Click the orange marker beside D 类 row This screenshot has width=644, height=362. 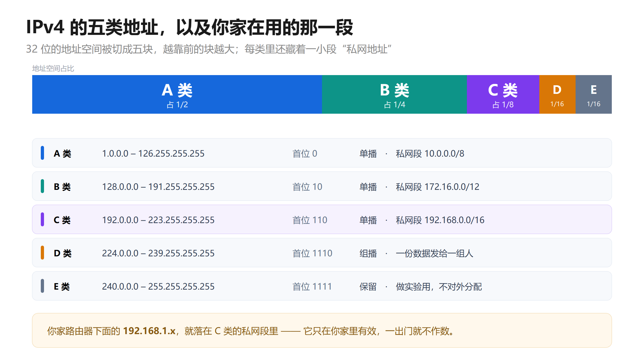pos(42,253)
